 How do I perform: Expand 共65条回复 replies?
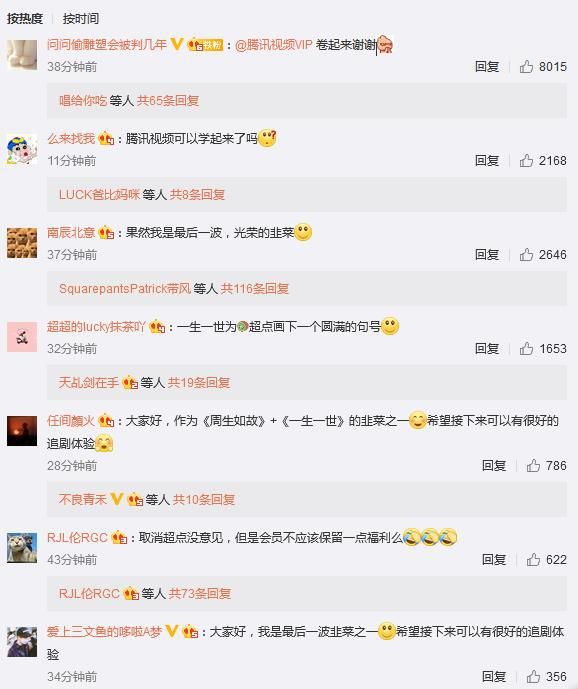(168, 101)
